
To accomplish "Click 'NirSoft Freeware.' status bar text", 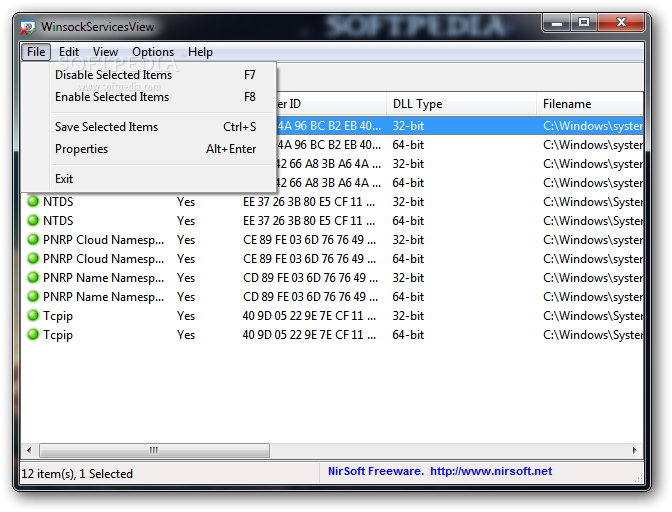I will [x=375, y=471].
